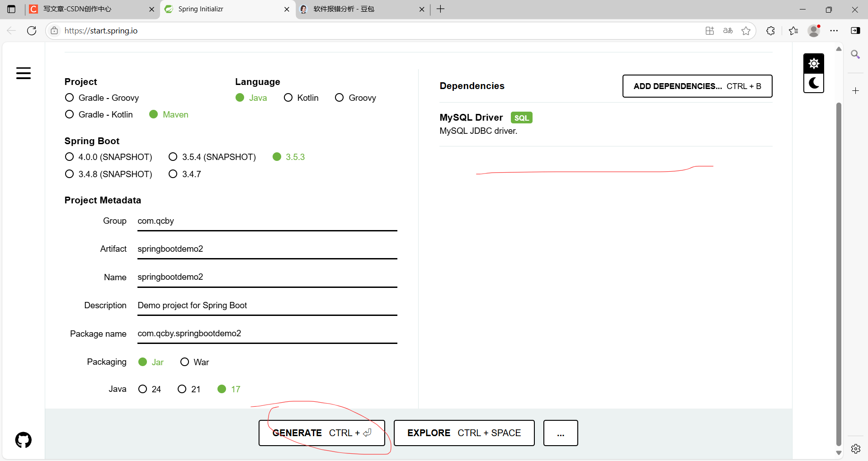Switch to light theme sun icon
Screen dimensions: 868x461
click(814, 63)
